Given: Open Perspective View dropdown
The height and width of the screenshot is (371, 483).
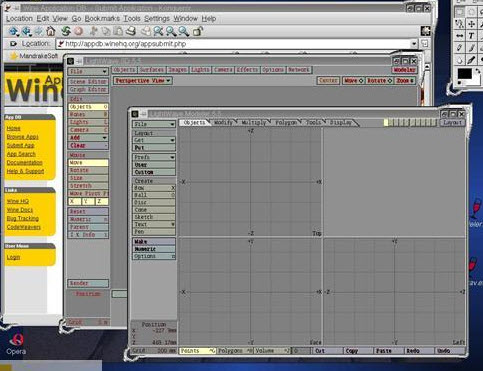Looking at the screenshot, I should (x=143, y=81).
